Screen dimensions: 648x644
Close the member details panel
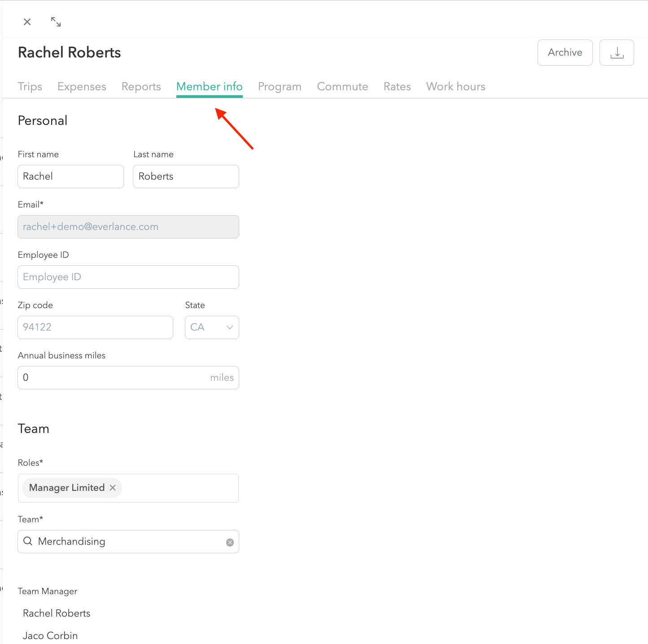click(27, 22)
